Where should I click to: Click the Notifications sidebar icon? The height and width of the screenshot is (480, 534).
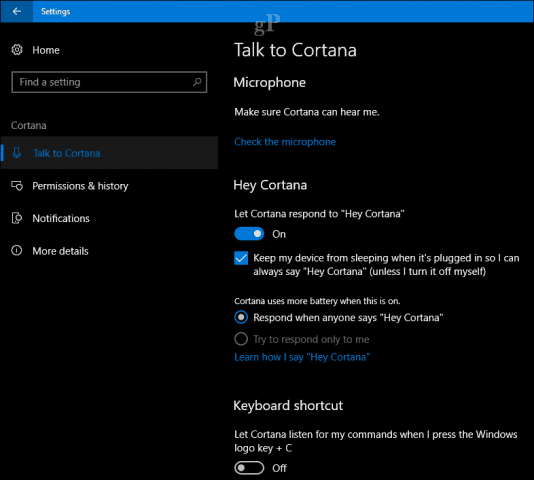click(17, 218)
